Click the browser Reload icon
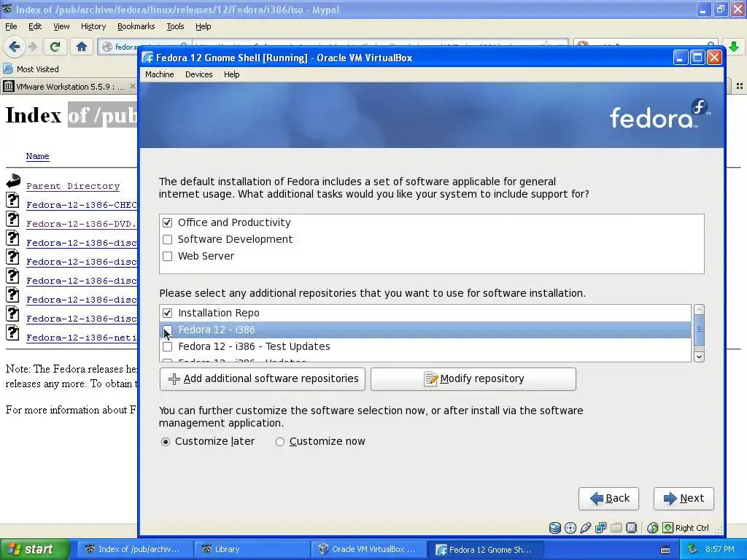747x560 pixels. pos(55,47)
